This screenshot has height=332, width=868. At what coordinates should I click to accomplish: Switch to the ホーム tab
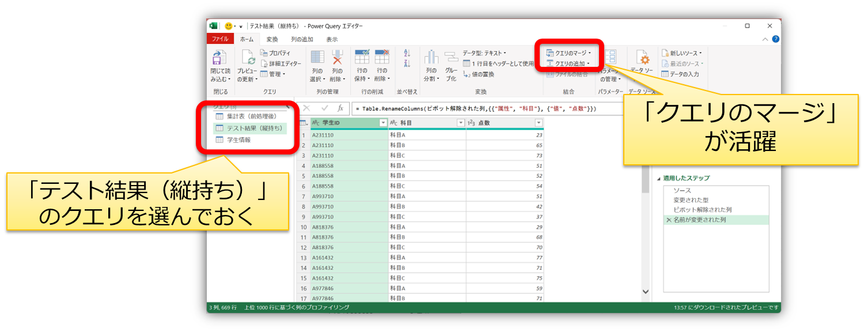click(247, 39)
